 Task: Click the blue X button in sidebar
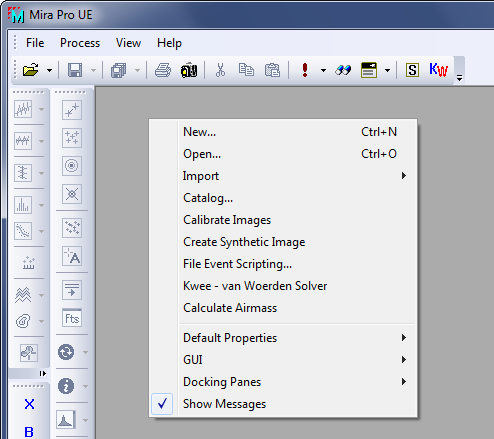tap(29, 404)
